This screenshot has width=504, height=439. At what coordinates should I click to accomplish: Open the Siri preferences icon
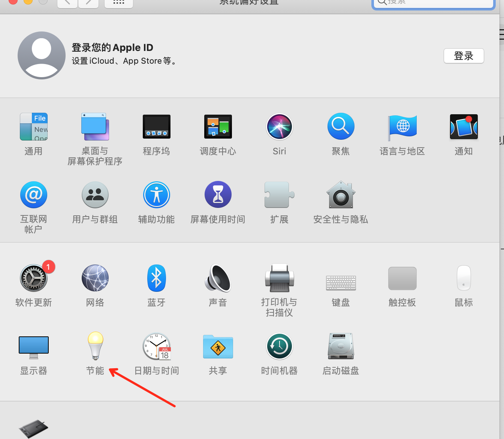pos(279,127)
